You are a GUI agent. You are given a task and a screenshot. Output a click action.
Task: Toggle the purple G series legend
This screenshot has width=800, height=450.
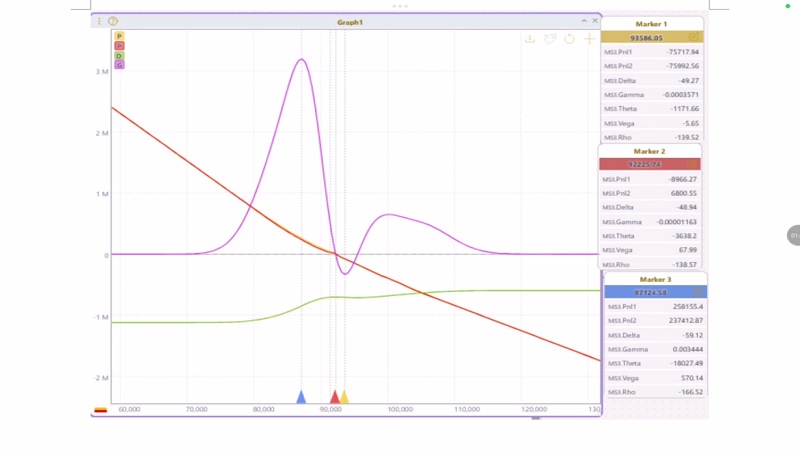[119, 65]
